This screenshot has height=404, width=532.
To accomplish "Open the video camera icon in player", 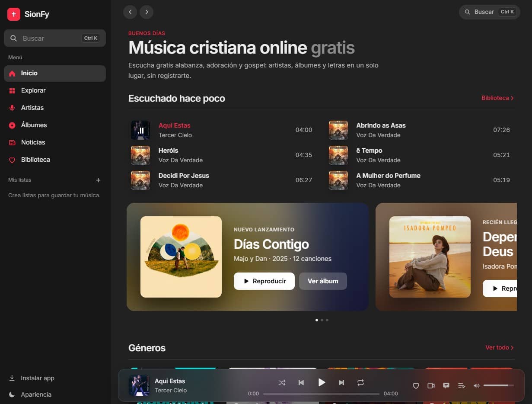I will 431,386.
